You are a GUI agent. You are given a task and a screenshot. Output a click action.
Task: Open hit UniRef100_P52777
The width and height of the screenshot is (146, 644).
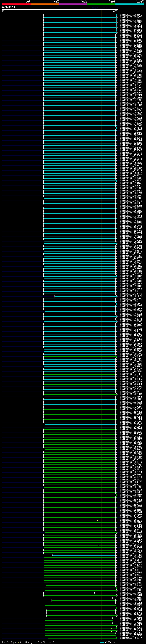tap(131, 638)
